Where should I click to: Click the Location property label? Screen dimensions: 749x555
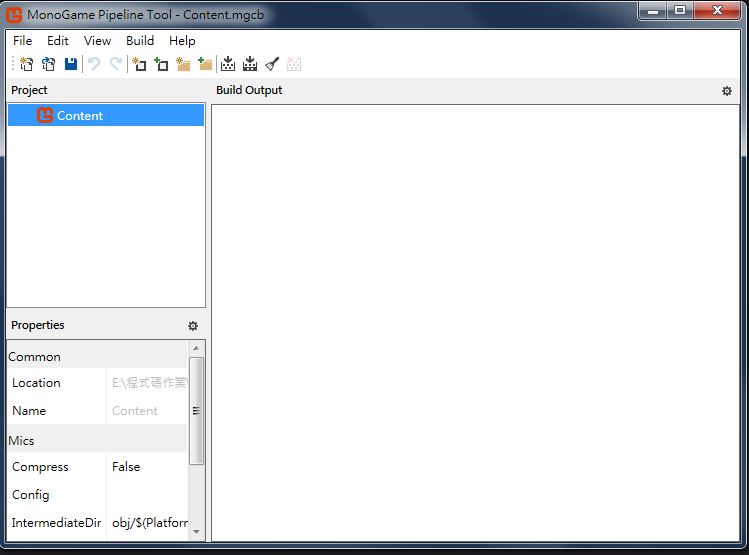36,383
